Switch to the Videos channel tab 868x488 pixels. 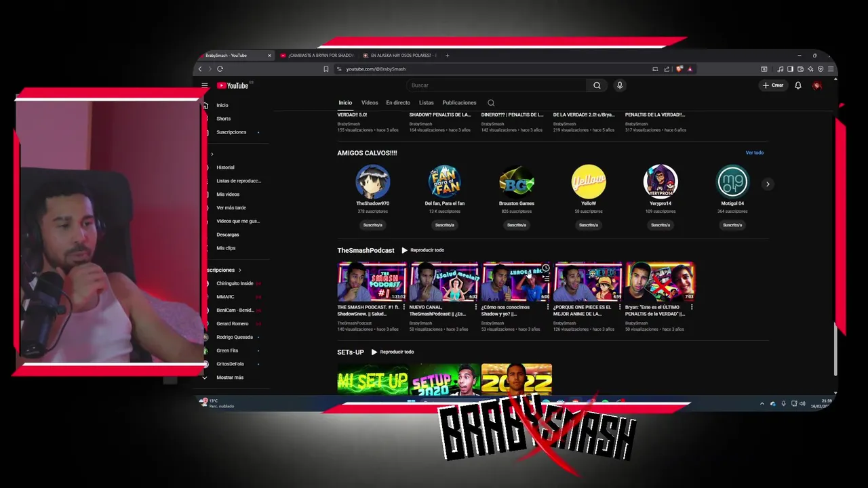370,103
